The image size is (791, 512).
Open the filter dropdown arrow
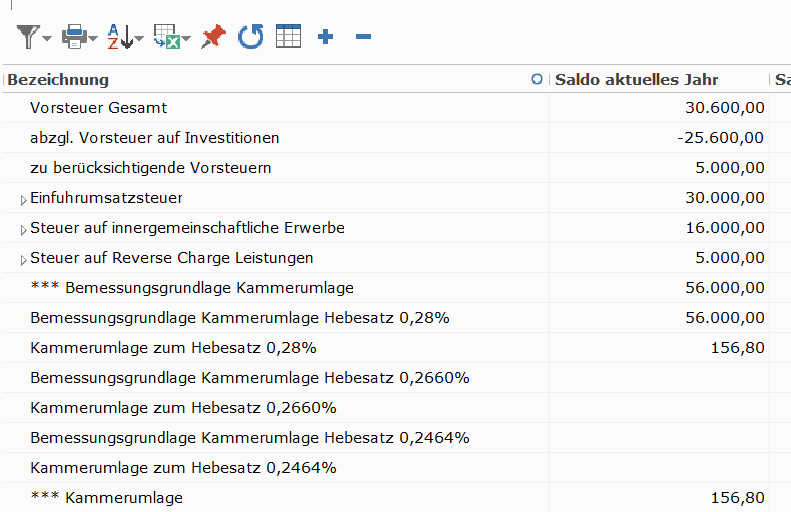click(x=47, y=38)
